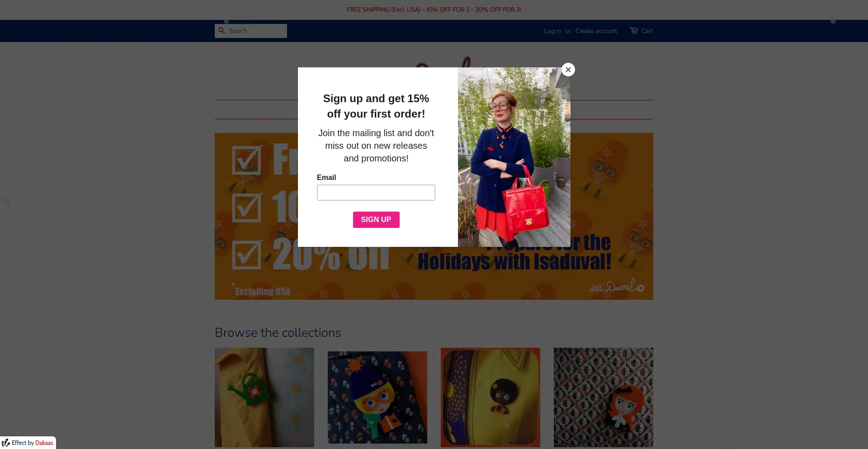Open the Log in link
868x449 pixels.
[x=552, y=31]
